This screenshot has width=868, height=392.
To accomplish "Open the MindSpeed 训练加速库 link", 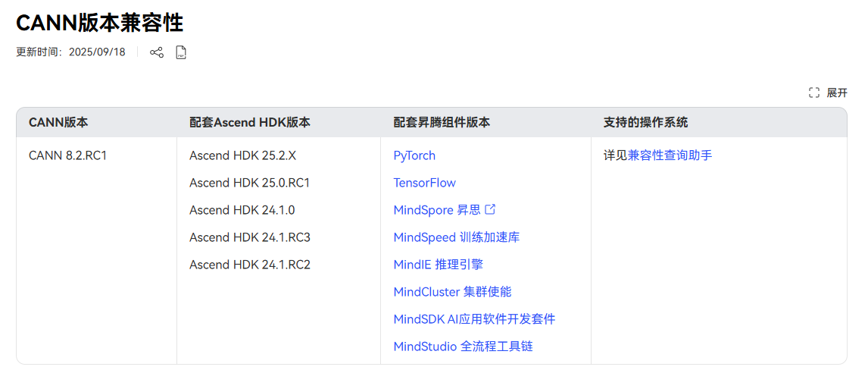I will point(457,237).
